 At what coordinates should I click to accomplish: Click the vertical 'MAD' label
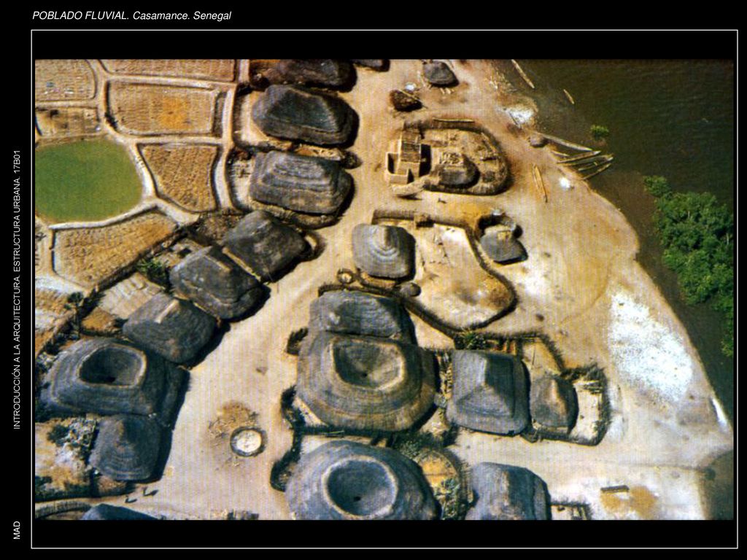pyautogui.click(x=17, y=530)
